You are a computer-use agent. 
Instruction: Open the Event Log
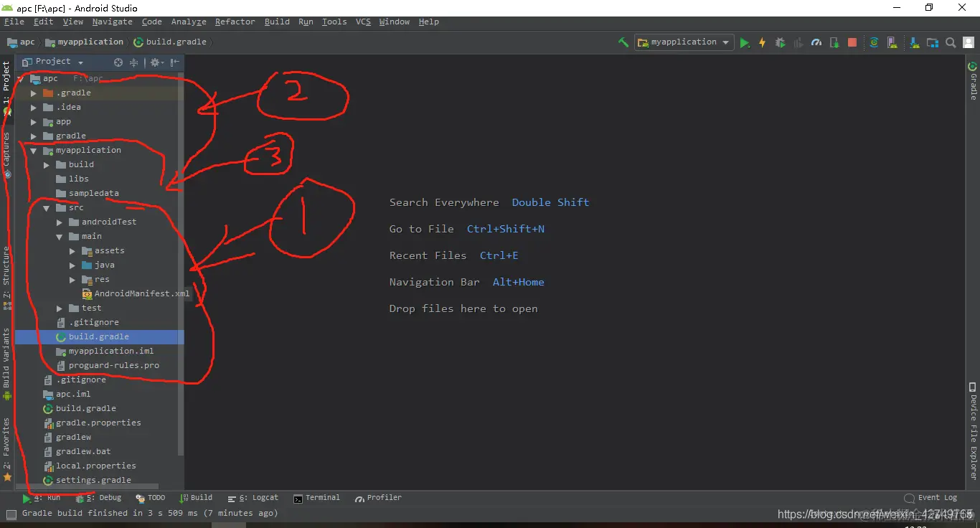tap(930, 498)
